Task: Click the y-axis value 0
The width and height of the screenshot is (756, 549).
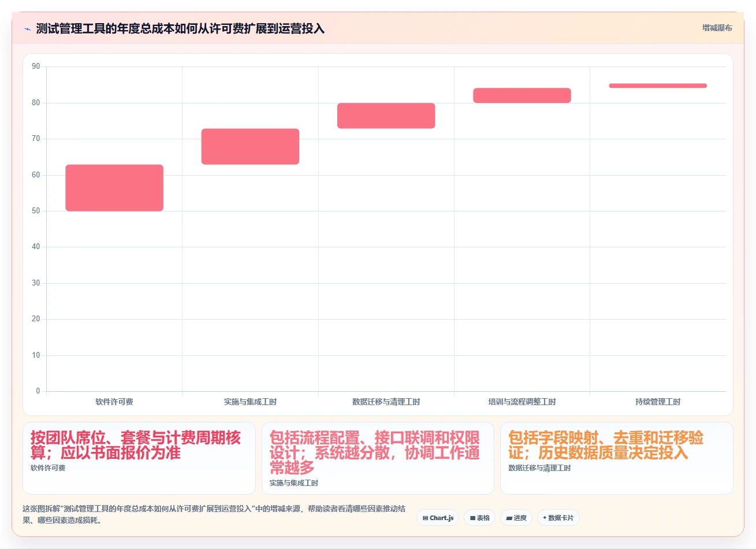Action: click(38, 391)
